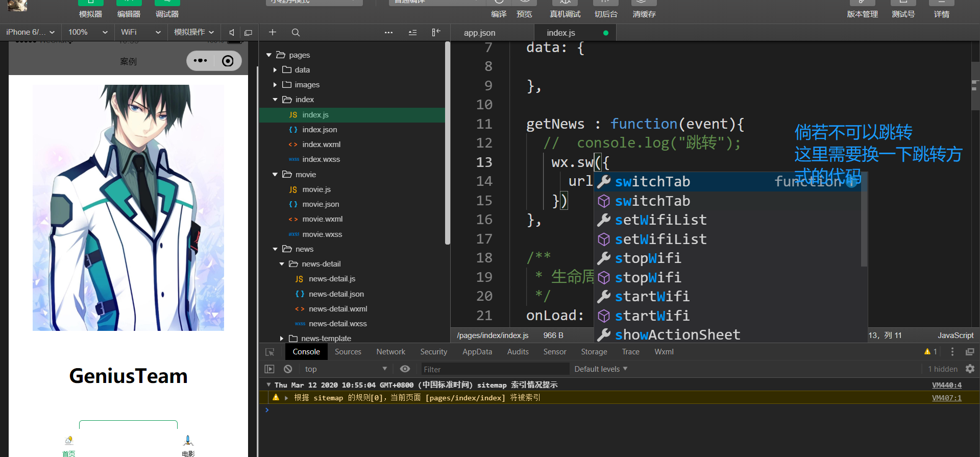The image size is (980, 457).
Task: Open the iPhone 6 device dropdown
Action: 31,32
